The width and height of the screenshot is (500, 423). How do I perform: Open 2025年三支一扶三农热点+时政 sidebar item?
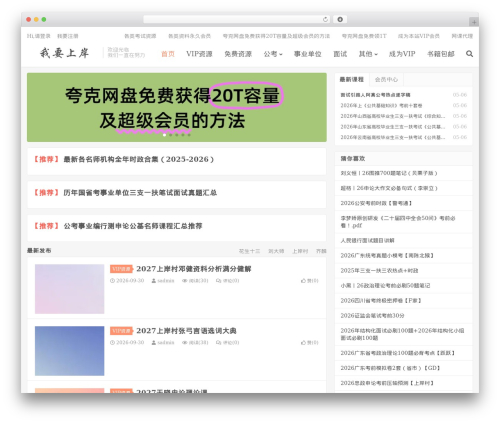coord(379,270)
